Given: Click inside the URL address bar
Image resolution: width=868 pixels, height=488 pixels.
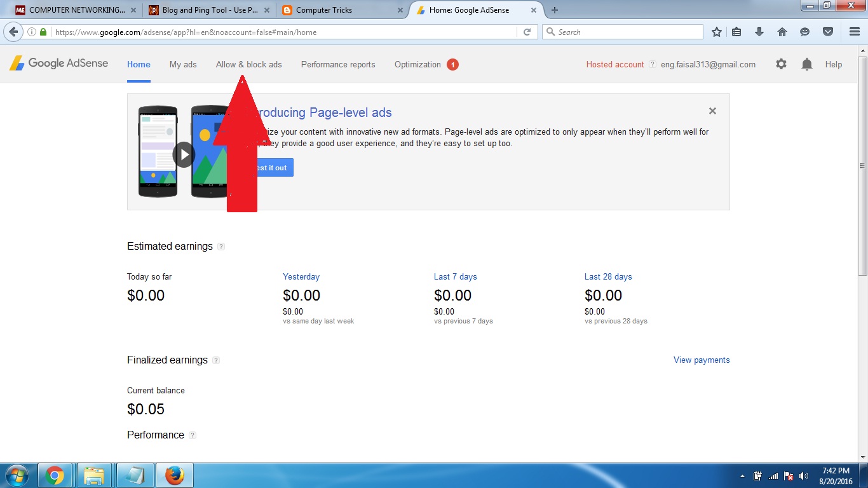Looking at the screenshot, I should click(x=285, y=32).
